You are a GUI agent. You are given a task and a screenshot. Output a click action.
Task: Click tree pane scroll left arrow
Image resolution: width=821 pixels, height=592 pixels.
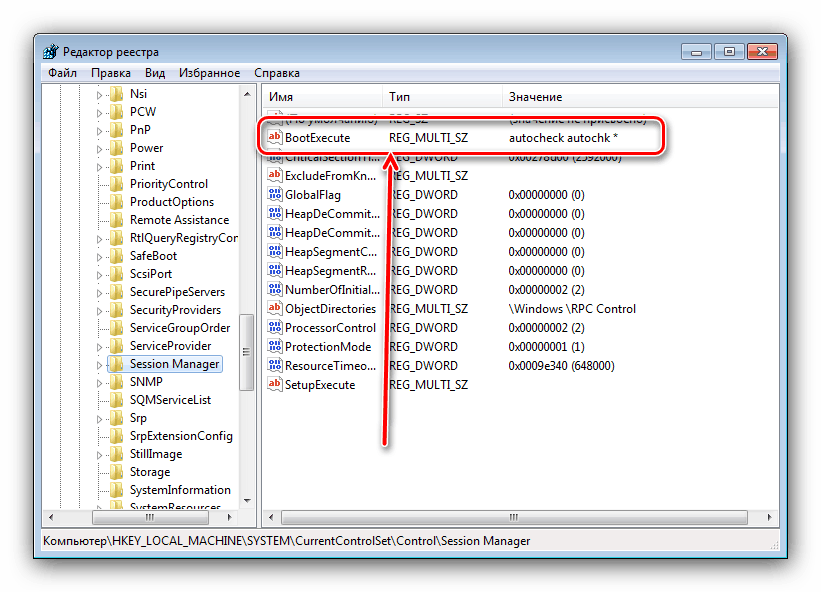click(x=51, y=517)
